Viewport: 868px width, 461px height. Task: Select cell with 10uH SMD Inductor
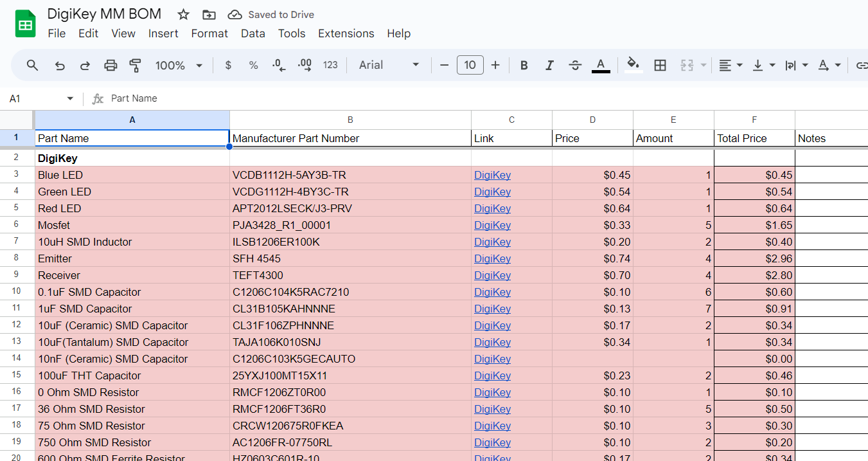tap(132, 242)
